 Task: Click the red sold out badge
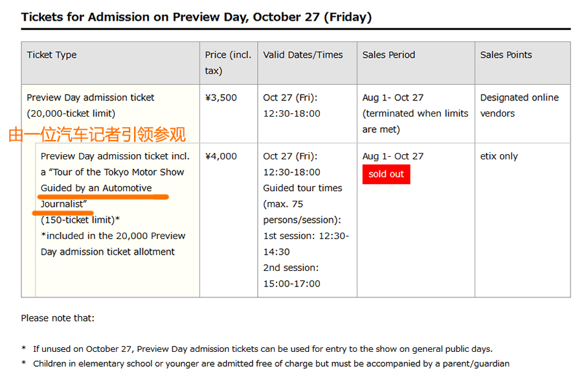[386, 174]
